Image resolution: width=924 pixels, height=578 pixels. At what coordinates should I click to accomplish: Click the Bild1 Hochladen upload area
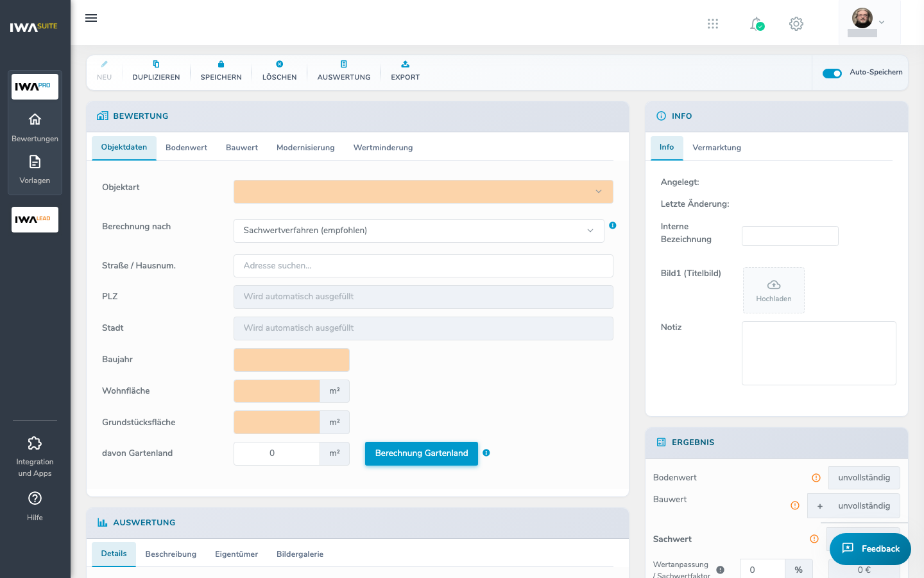[x=774, y=290]
